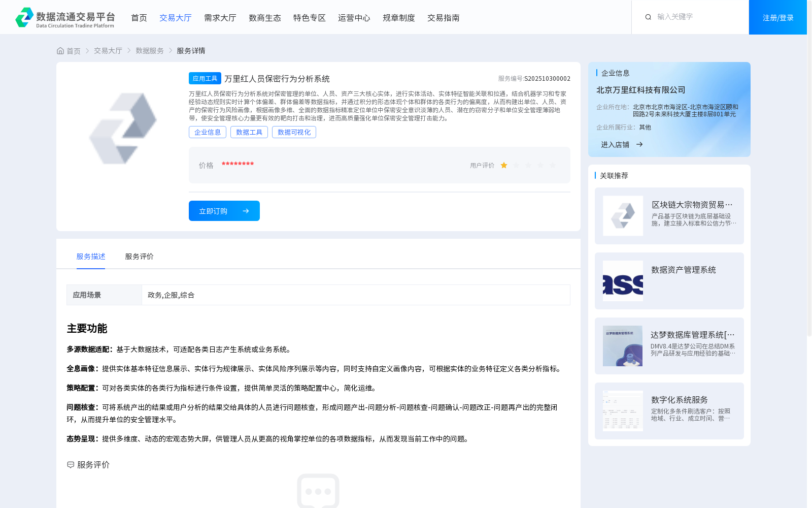812x508 pixels.
Task: Go to 首页 in the top navigation
Action: (139, 18)
